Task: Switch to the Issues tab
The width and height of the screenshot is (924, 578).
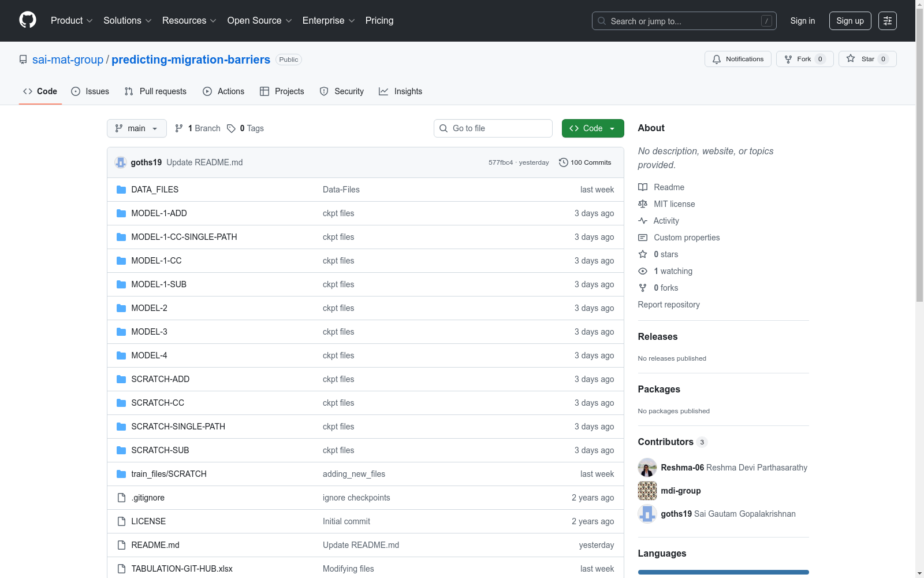Action: pyautogui.click(x=90, y=91)
